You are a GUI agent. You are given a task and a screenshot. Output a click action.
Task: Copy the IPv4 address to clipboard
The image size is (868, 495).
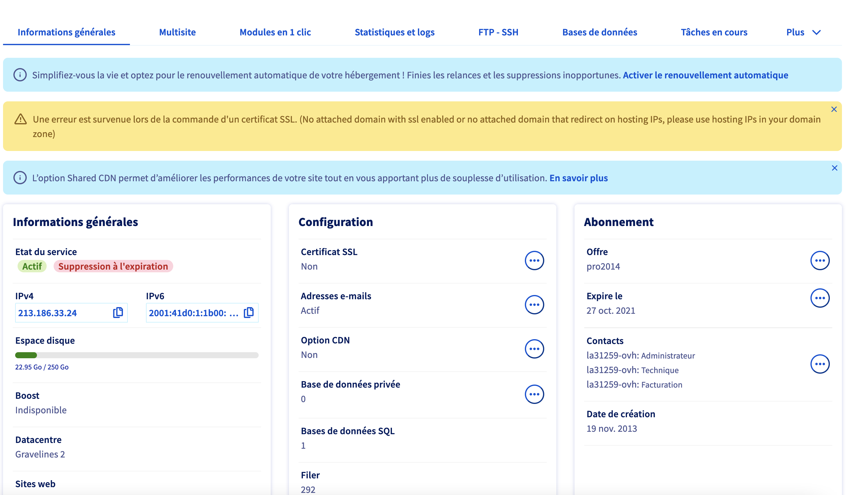118,313
